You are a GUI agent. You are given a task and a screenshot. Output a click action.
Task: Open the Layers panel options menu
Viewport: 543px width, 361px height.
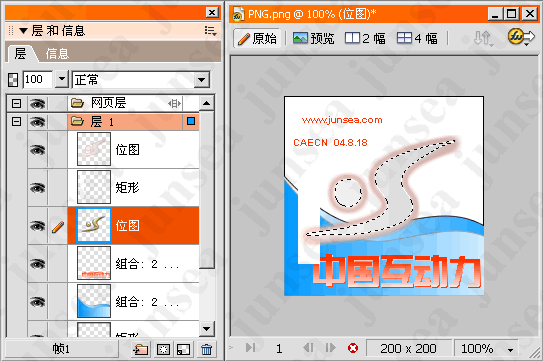click(x=210, y=31)
